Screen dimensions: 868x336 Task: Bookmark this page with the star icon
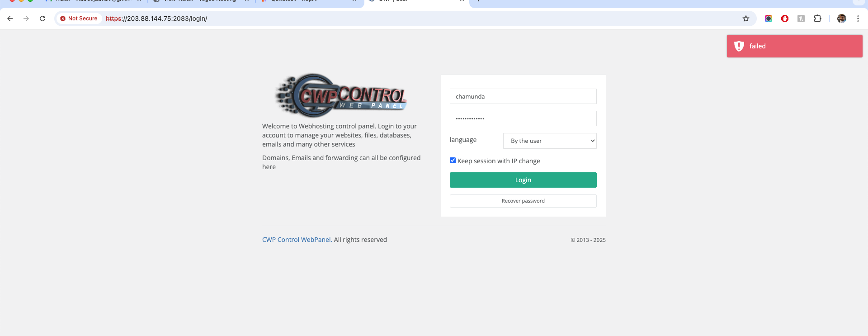[x=746, y=19]
